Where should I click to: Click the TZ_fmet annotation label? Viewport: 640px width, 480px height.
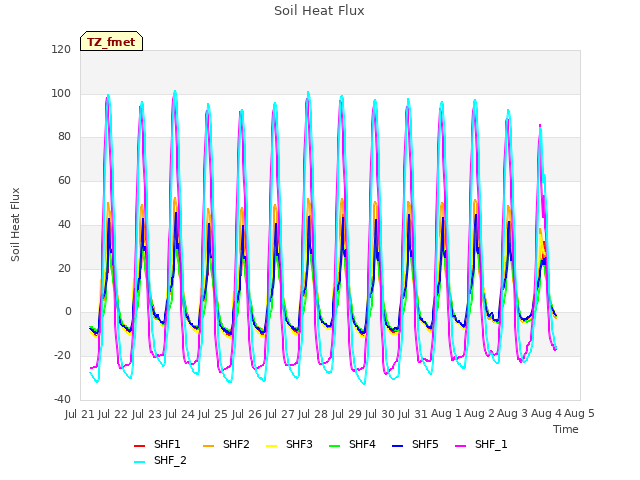click(x=111, y=42)
